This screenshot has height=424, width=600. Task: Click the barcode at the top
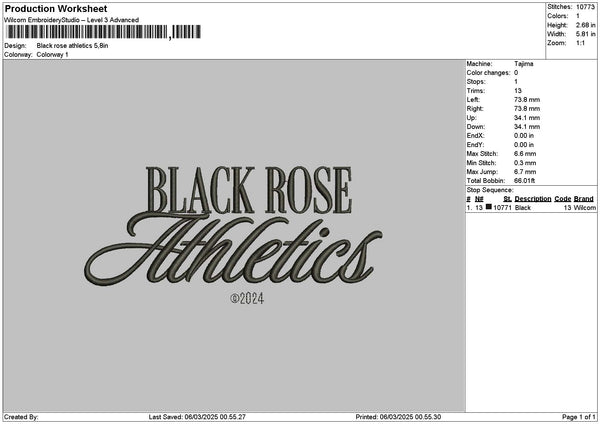click(x=103, y=32)
